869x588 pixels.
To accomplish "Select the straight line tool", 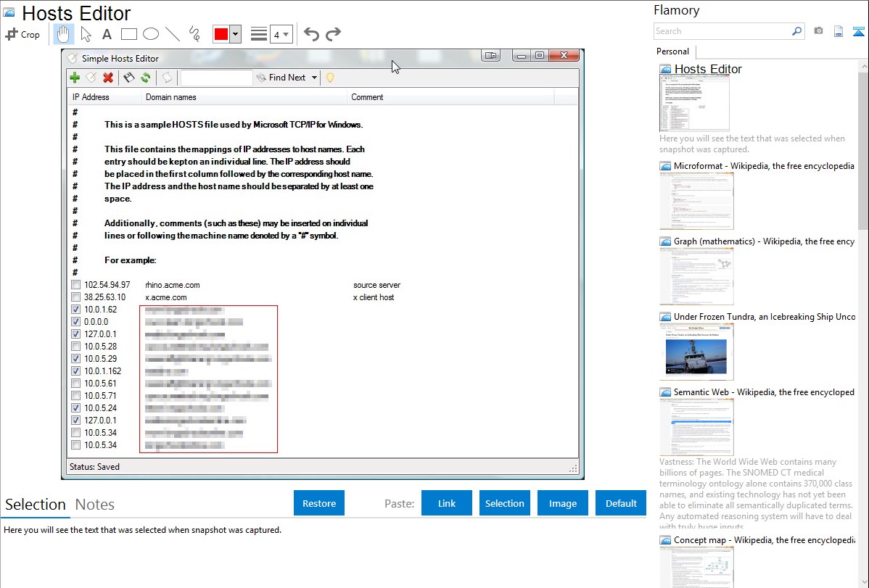I will click(173, 34).
